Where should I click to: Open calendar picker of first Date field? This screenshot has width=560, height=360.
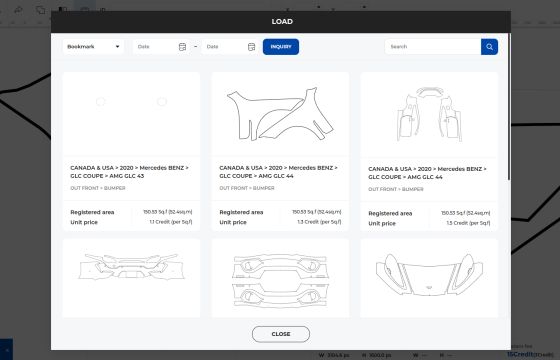(x=182, y=47)
